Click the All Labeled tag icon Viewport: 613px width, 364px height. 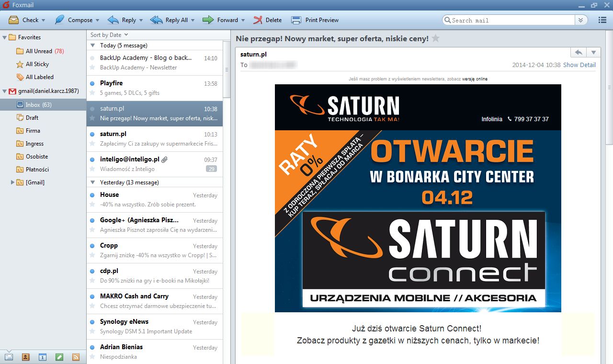click(x=20, y=77)
